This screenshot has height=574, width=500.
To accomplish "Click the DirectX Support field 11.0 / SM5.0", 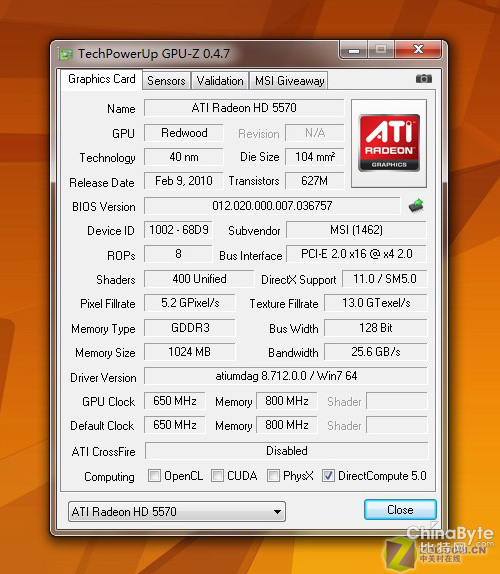I will coord(384,279).
